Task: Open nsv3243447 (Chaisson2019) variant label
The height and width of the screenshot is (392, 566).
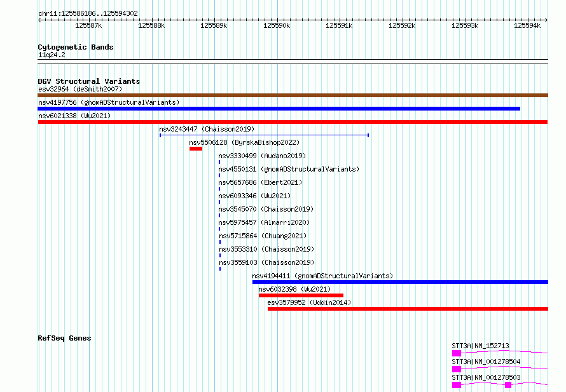Action: [x=207, y=129]
